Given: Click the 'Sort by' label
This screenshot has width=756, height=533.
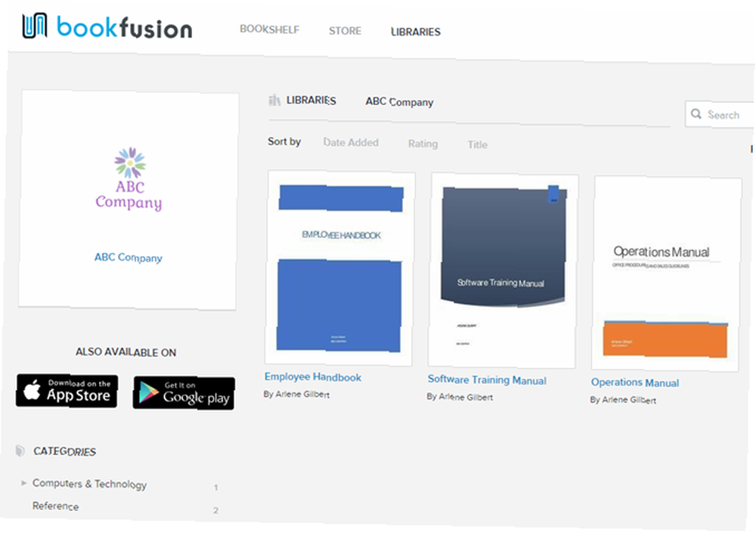Looking at the screenshot, I should 284,141.
